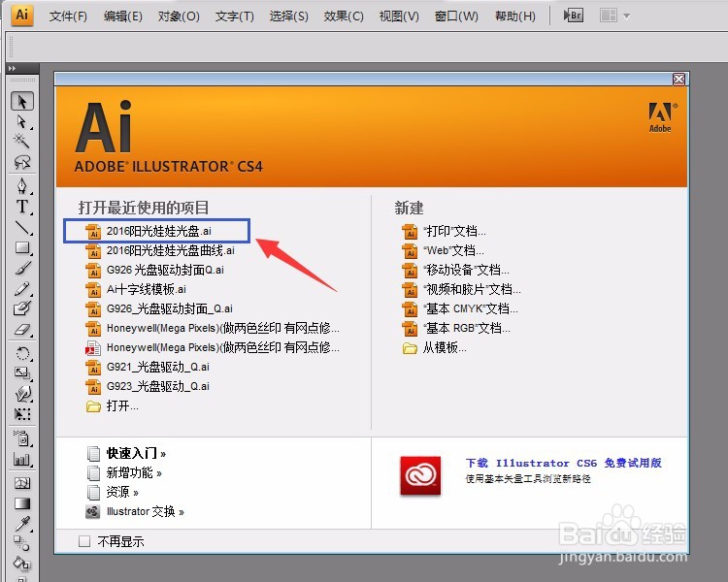This screenshot has height=582, width=728.
Task: Open the 编辑(E) menu
Action: [123, 16]
